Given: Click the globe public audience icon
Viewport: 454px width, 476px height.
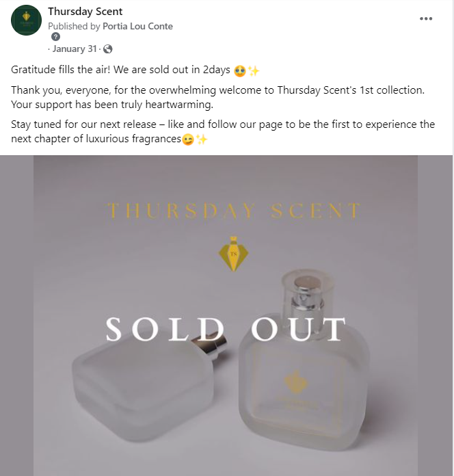Looking at the screenshot, I should [107, 49].
